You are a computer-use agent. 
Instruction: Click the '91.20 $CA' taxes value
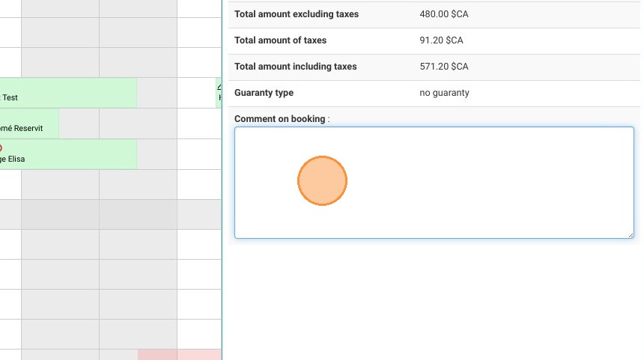(x=441, y=40)
